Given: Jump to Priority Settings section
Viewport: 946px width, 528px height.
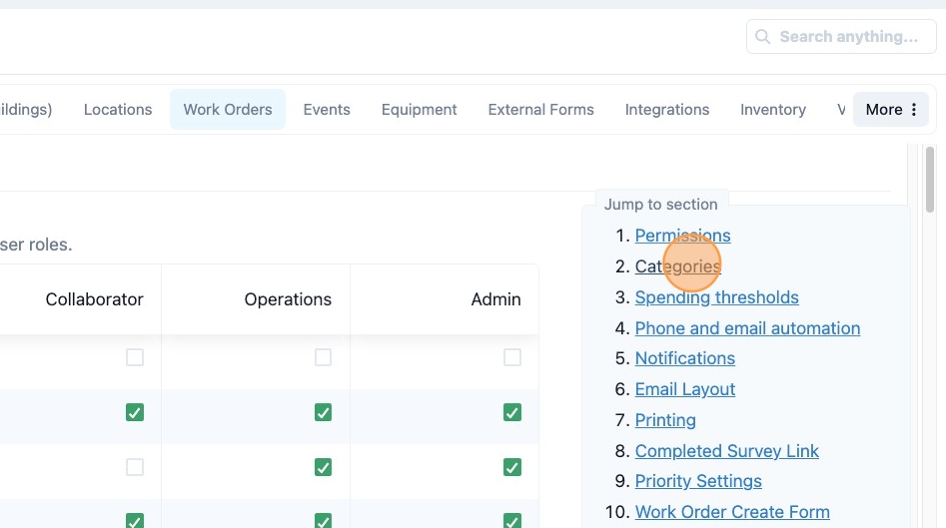Looking at the screenshot, I should [698, 481].
